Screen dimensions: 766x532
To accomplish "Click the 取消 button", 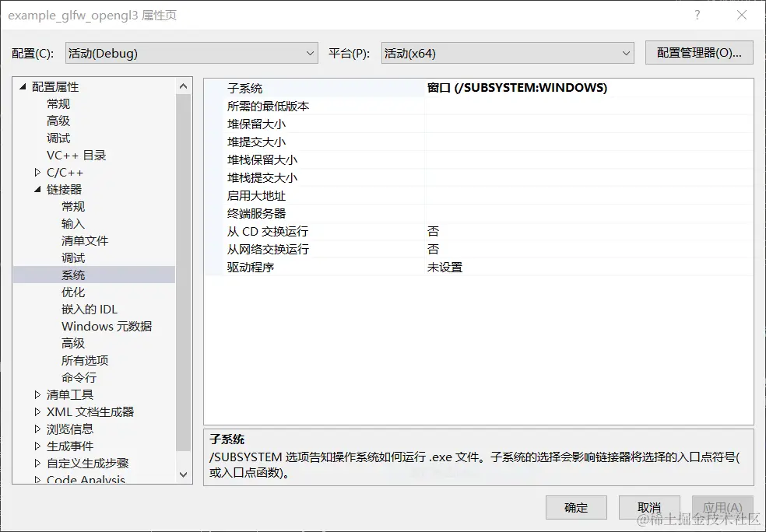I will click(x=649, y=508).
